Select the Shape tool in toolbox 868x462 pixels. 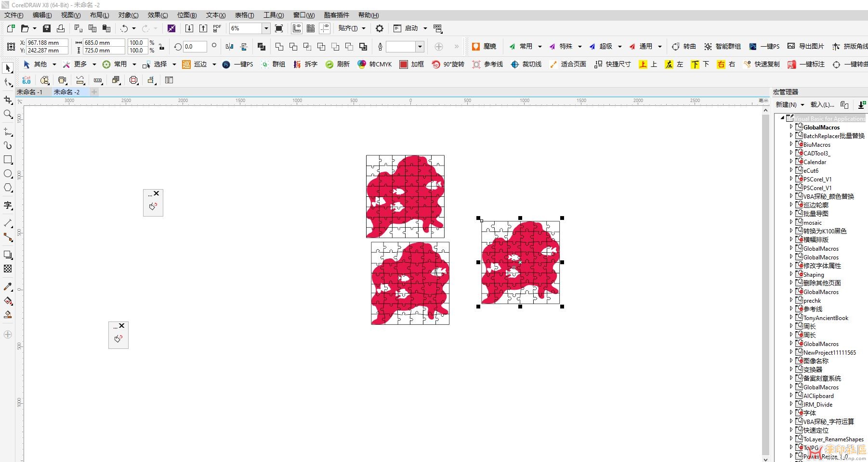[8, 83]
